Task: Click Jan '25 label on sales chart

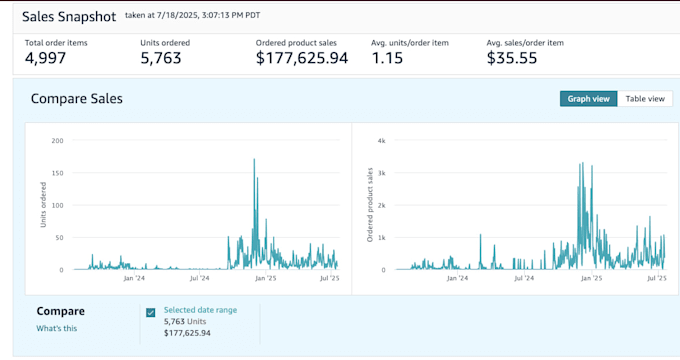Action: 592,278
